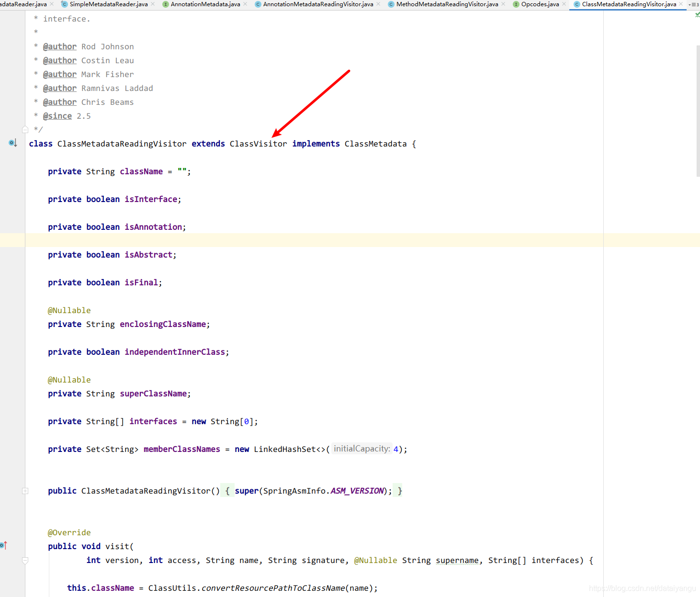Click the implemented-class gutter icon beside class declaration

coord(13,143)
